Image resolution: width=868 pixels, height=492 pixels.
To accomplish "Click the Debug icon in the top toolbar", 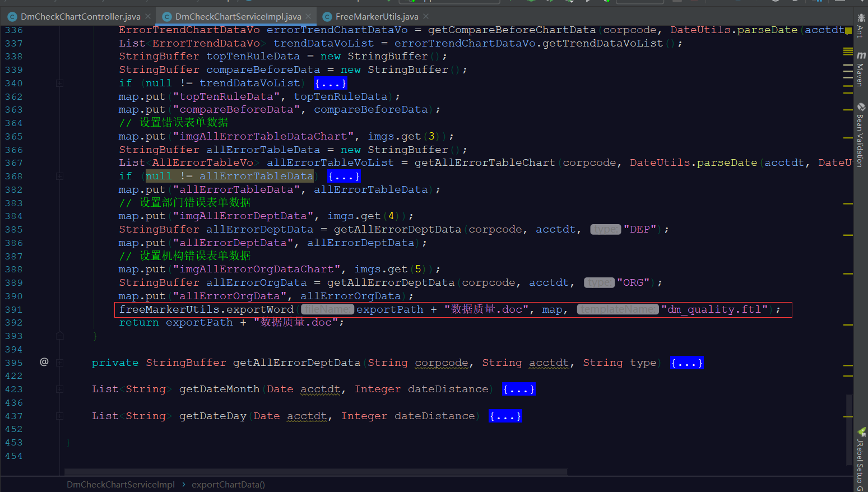I will pyautogui.click(x=531, y=3).
